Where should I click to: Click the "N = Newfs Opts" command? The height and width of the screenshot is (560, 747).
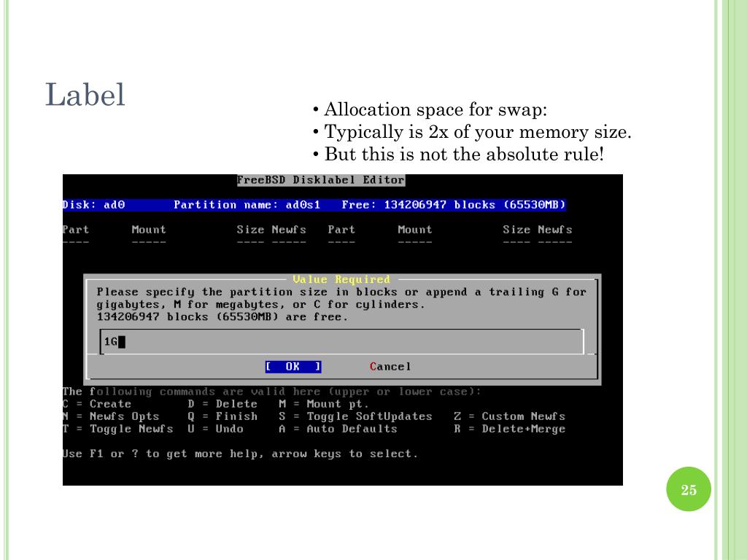point(111,416)
